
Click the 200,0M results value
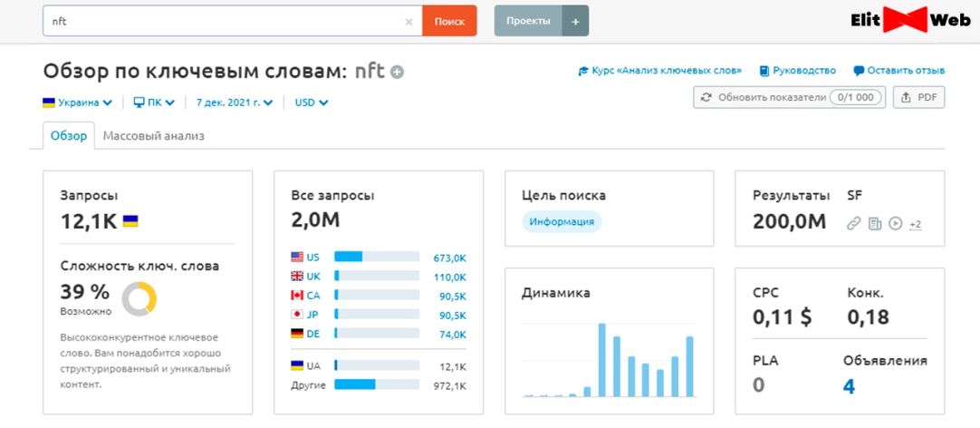[x=790, y=221]
